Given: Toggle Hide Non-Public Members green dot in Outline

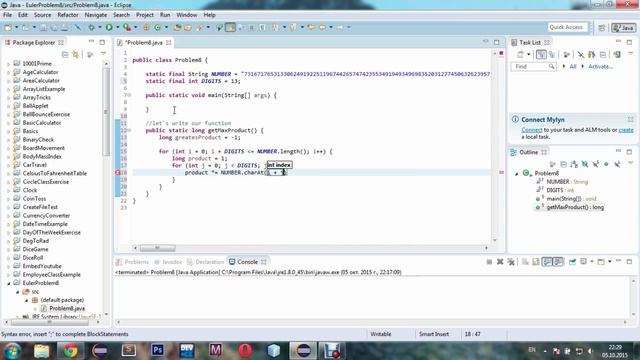Looking at the screenshot, I should tap(606, 164).
